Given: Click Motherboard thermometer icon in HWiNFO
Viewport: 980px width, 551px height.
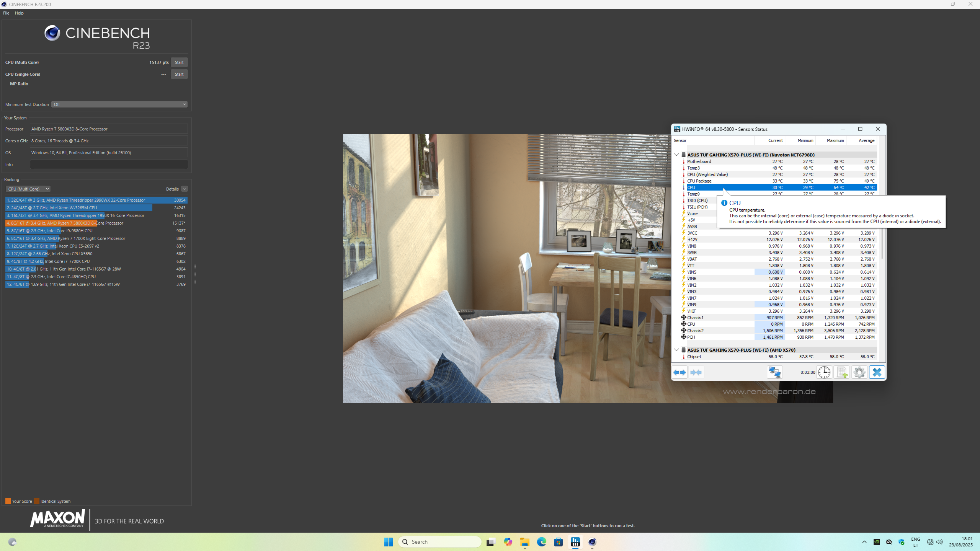Looking at the screenshot, I should 684,161.
